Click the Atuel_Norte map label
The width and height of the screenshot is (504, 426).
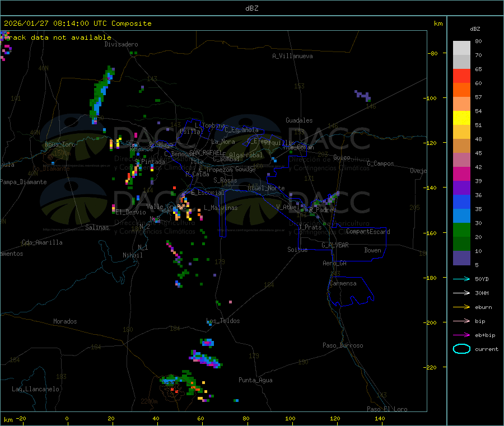[x=266, y=188]
